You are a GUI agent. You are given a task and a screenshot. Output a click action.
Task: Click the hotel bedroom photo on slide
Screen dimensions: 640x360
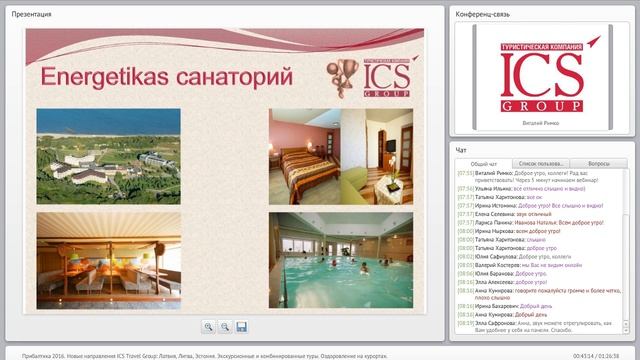coord(341,156)
